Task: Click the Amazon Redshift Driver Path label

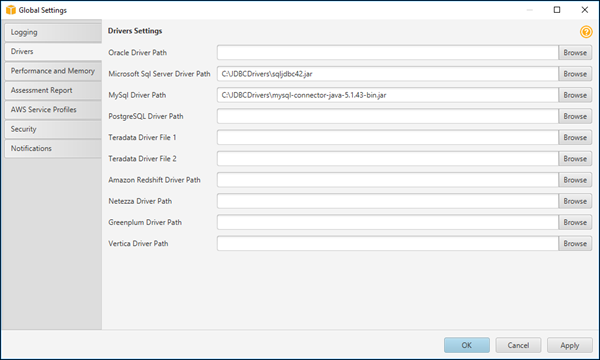Action: 154,180
